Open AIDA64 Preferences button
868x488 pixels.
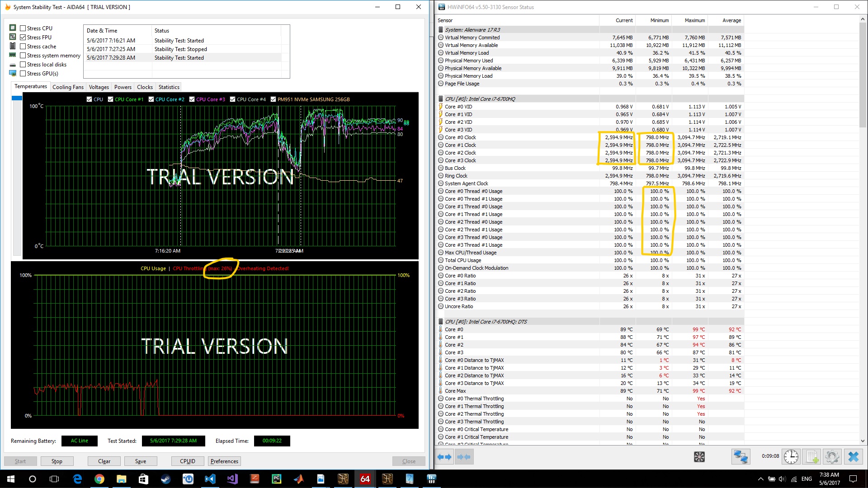point(224,461)
